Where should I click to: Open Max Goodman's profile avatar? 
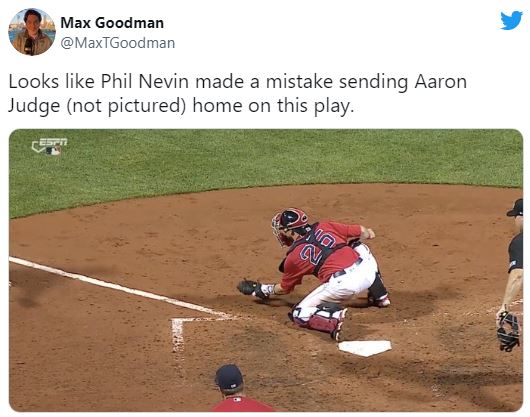click(x=32, y=32)
